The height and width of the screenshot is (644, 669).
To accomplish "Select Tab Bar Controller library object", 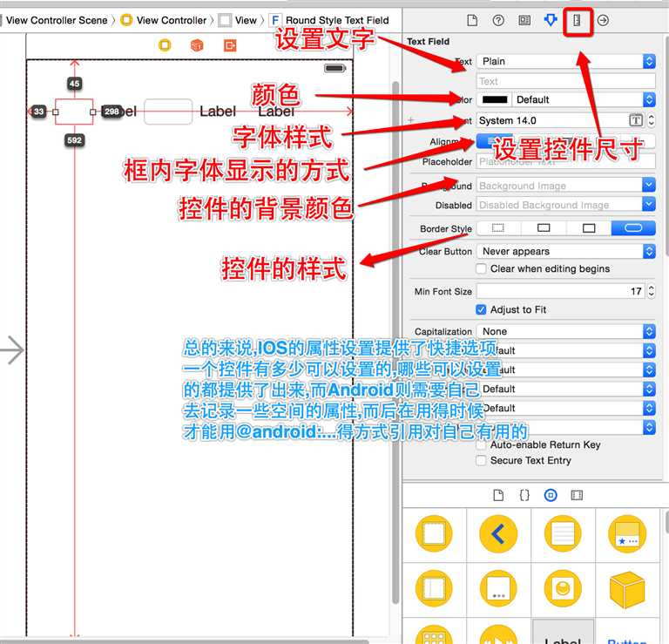I will coord(627,533).
